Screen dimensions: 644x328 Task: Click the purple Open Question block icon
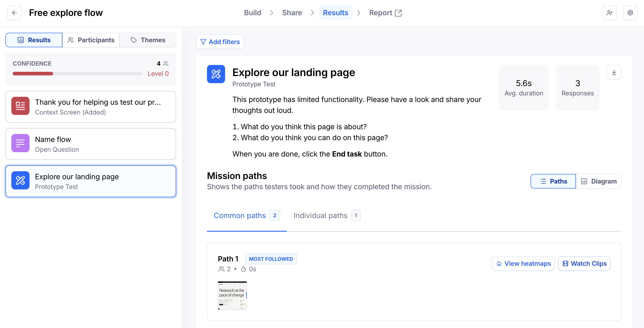[x=20, y=143]
